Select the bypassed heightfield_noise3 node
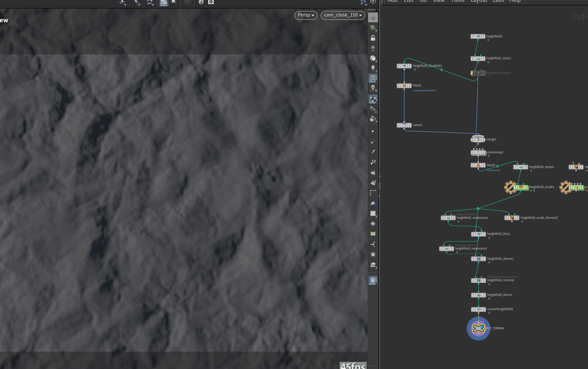Viewport: 588px width, 369px height. click(x=478, y=73)
